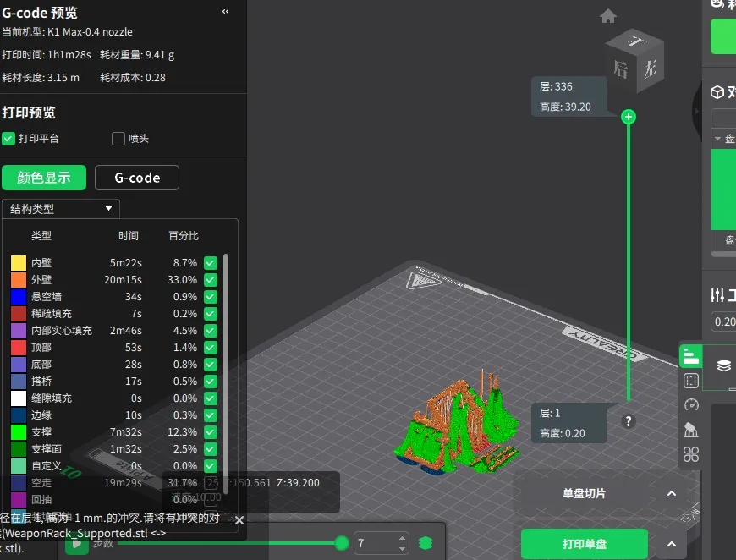Expand the 打印单盘 options arrow
The image size is (736, 560).
[x=672, y=544]
